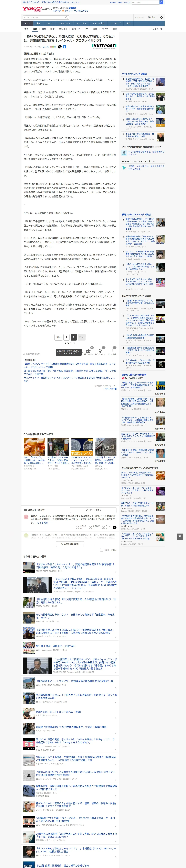Screen dimensions: 186x868
Task: Open the エキスパート tab
Action: 64,23
